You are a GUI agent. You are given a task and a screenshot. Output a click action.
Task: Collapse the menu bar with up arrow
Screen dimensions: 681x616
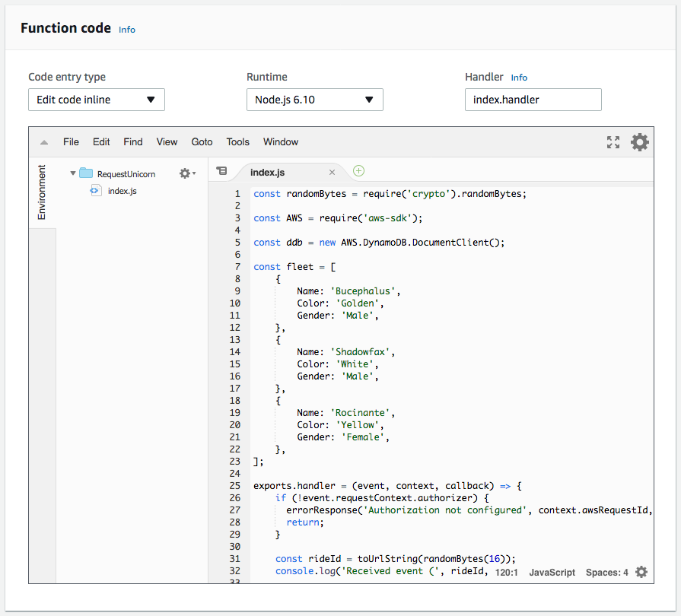click(x=44, y=142)
